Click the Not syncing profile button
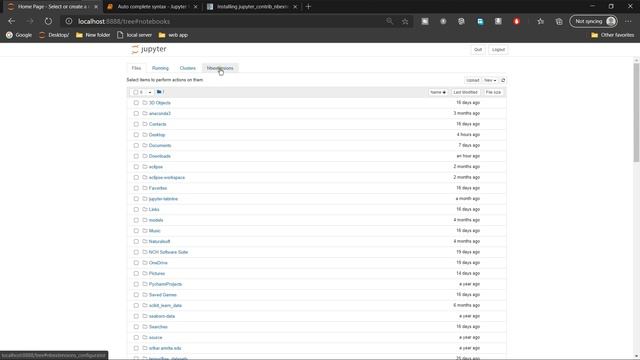 click(x=593, y=21)
